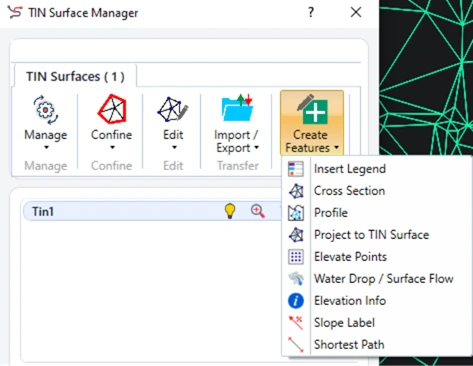Choose Slope Label menu entry
The image size is (473, 366).
[x=344, y=323]
